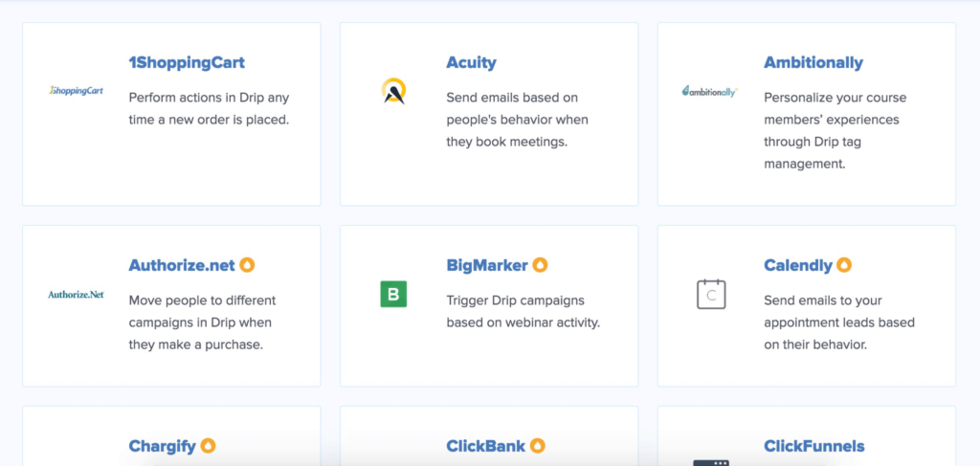Click text 'Send emails based on'
The height and width of the screenshot is (466, 980).
[512, 98]
